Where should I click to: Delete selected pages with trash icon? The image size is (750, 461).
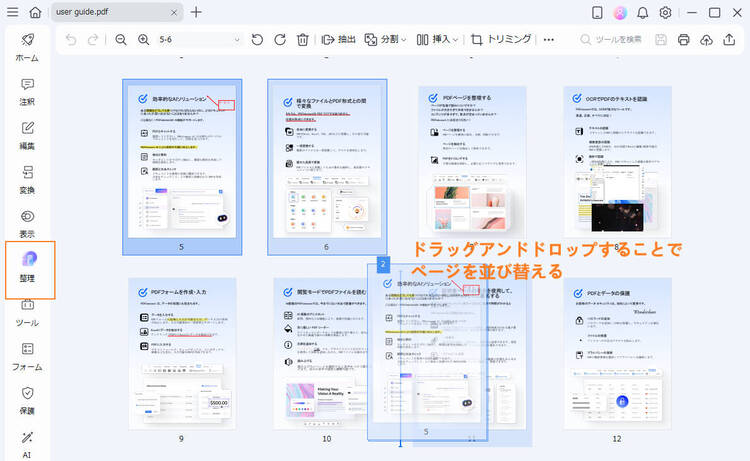pos(302,40)
